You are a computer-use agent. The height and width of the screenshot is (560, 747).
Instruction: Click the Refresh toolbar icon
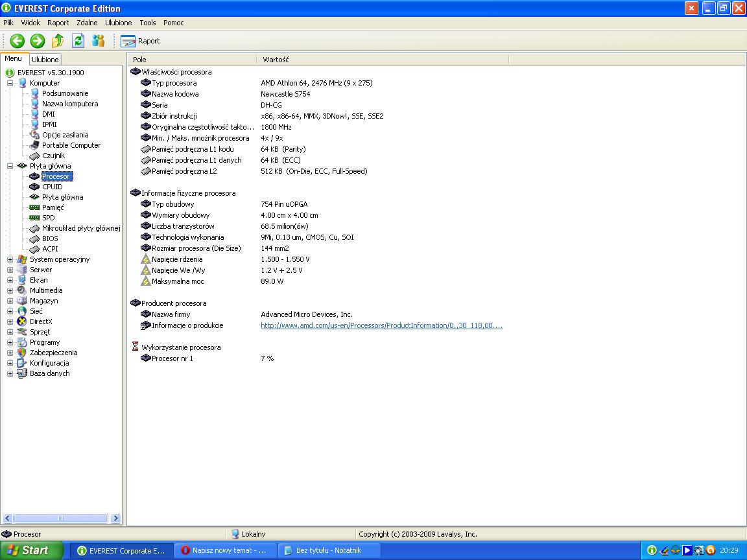[78, 41]
